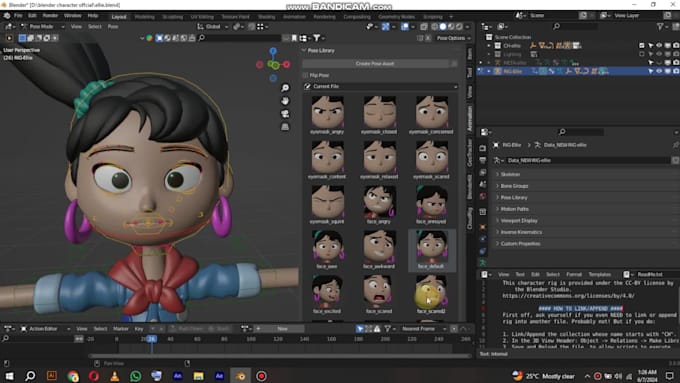Viewport: 680px width, 383px height.
Task: Select wireframe viewport shading mode
Action: (435, 27)
